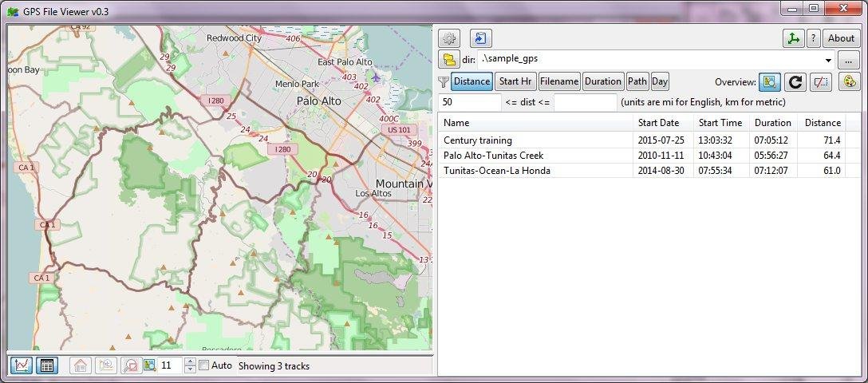Open the About dialog
The height and width of the screenshot is (383, 868).
[841, 39]
